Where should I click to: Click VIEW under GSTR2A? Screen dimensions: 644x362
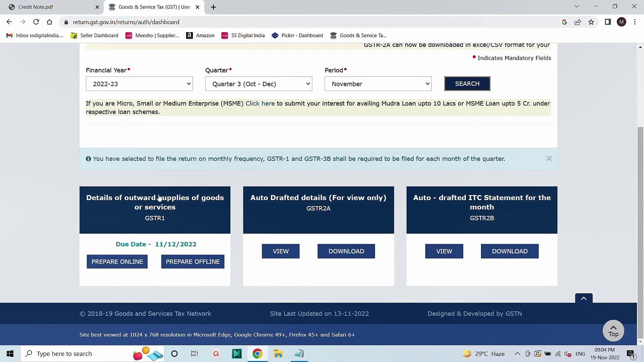coord(281,251)
